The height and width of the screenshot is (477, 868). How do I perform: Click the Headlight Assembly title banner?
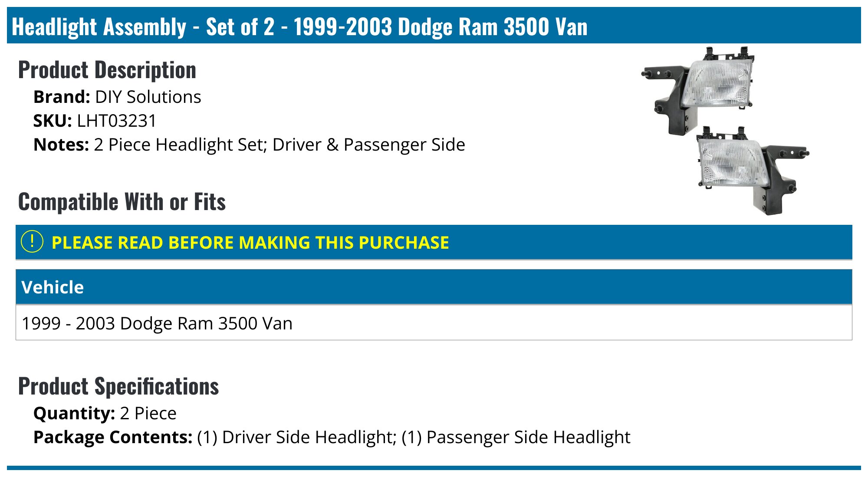pyautogui.click(x=299, y=26)
